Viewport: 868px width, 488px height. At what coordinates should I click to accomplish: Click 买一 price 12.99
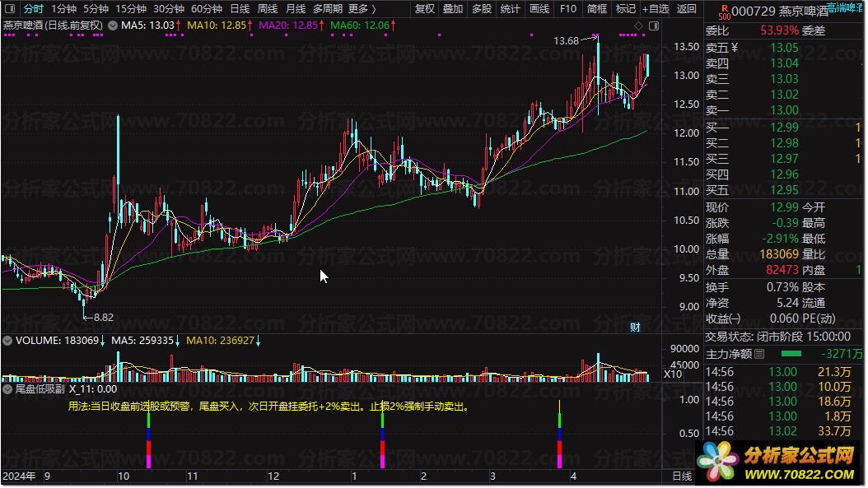click(x=784, y=128)
